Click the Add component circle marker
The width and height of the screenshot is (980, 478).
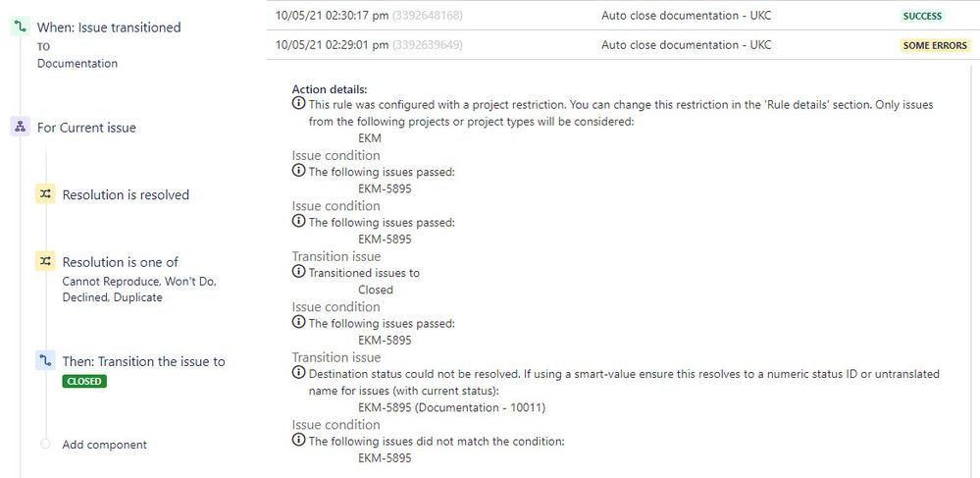point(45,444)
